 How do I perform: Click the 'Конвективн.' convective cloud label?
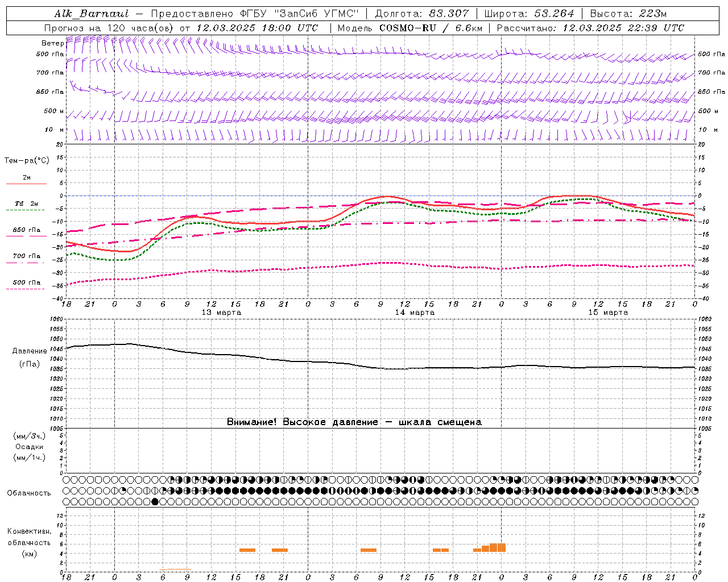pos(29,531)
